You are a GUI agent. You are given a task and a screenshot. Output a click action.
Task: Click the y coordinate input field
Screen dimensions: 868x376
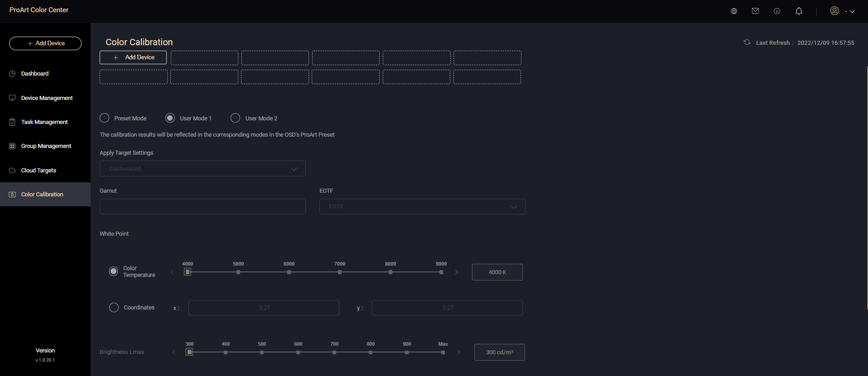pos(447,308)
